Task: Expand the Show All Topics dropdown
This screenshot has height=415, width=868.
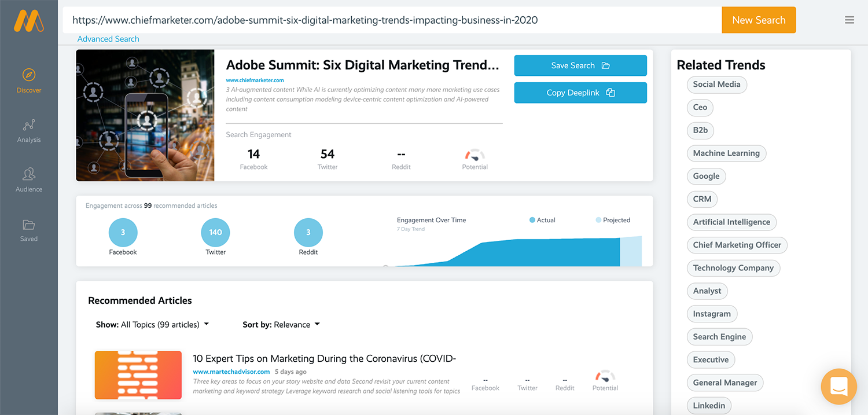Action: coord(152,325)
